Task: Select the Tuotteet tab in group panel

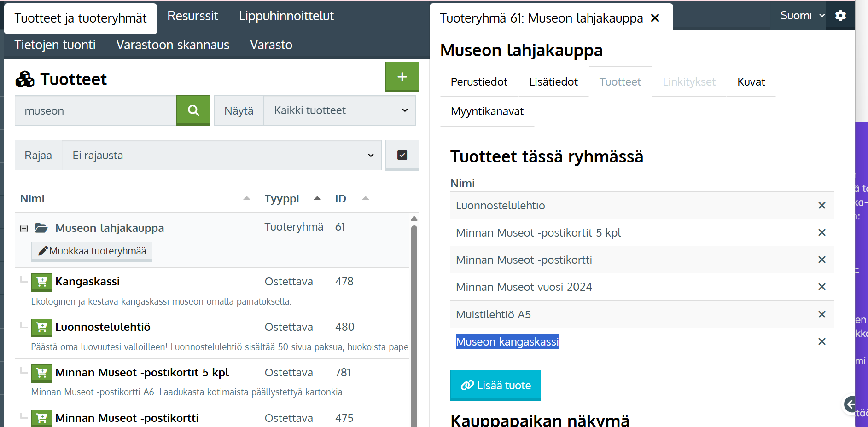Action: pos(620,81)
